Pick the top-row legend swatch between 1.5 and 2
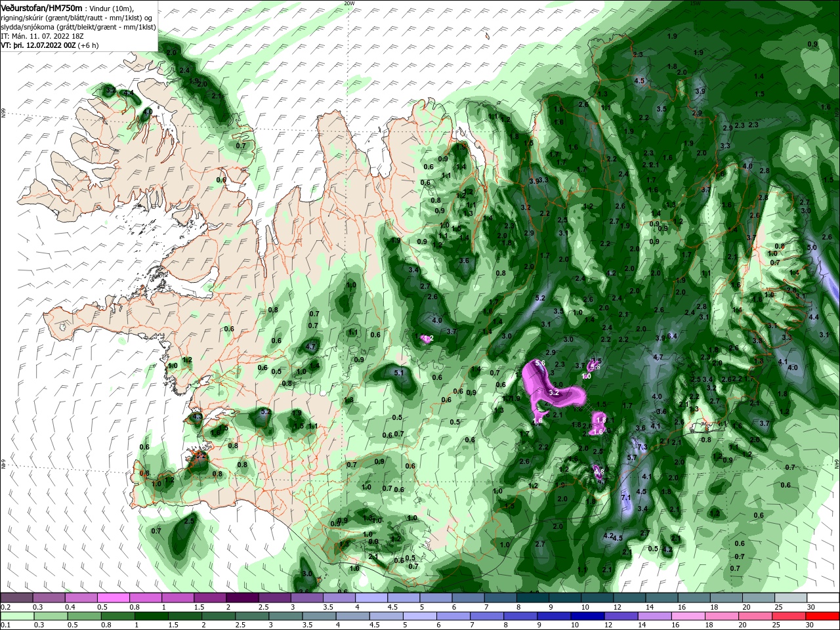Viewport: 840px width, 630px height. tap(209, 598)
